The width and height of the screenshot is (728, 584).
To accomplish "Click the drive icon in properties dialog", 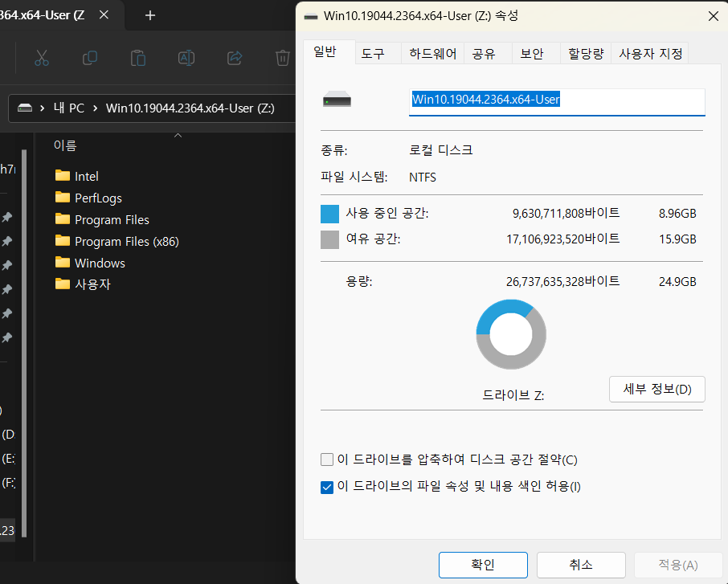I will (337, 99).
